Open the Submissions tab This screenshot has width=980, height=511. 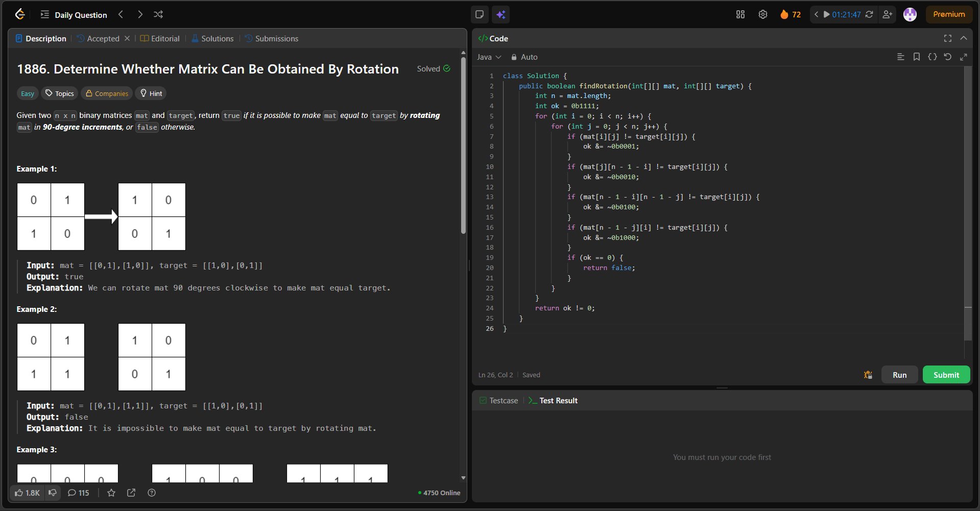tap(271, 38)
